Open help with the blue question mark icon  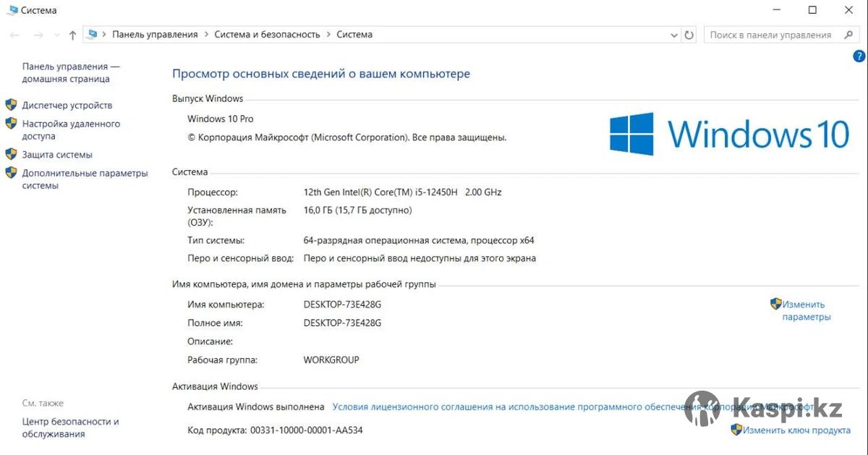[x=859, y=56]
